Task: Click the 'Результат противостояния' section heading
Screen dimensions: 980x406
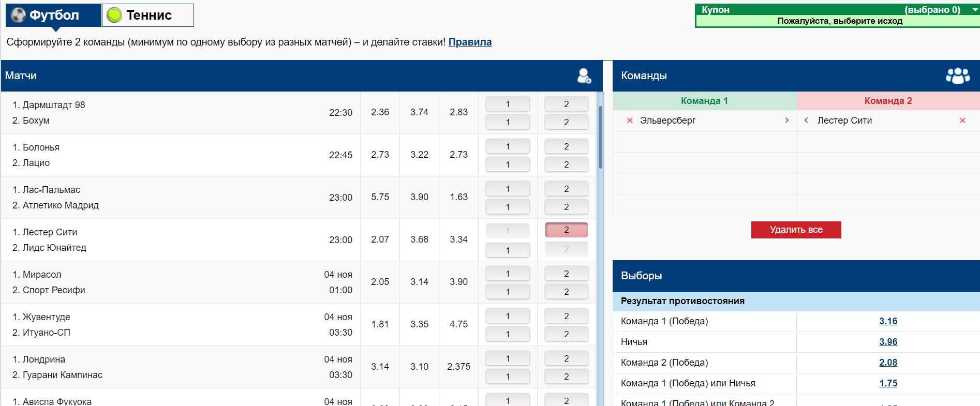Action: (x=682, y=301)
